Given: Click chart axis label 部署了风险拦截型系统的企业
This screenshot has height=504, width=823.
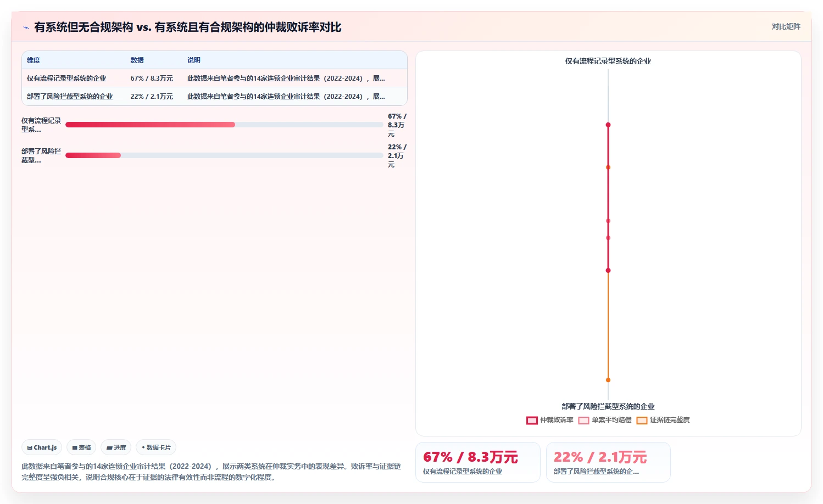Looking at the screenshot, I should [608, 406].
